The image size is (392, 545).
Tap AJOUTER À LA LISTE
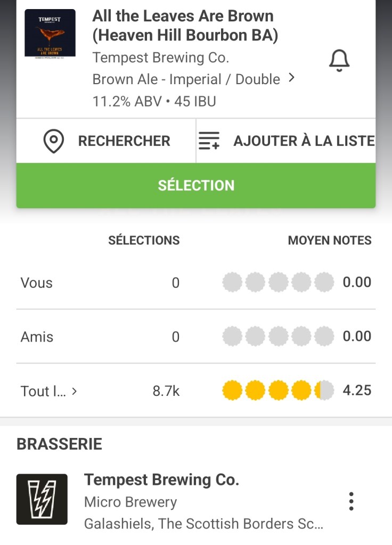pos(304,141)
